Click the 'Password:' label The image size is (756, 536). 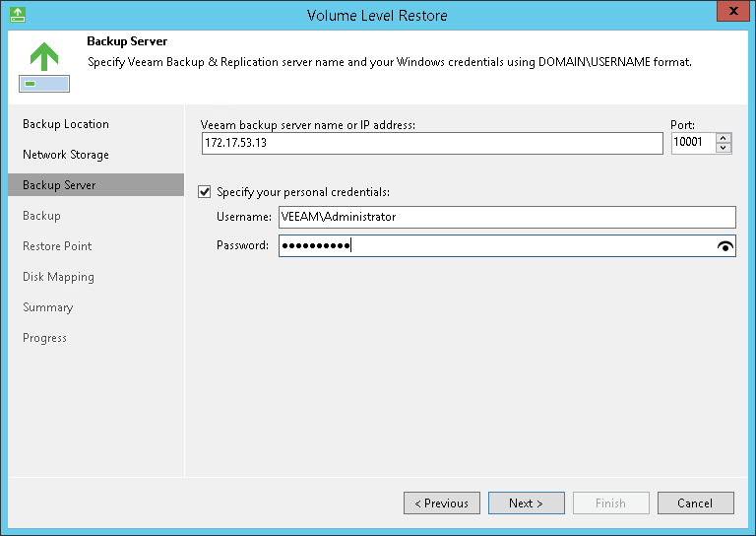pyautogui.click(x=242, y=245)
